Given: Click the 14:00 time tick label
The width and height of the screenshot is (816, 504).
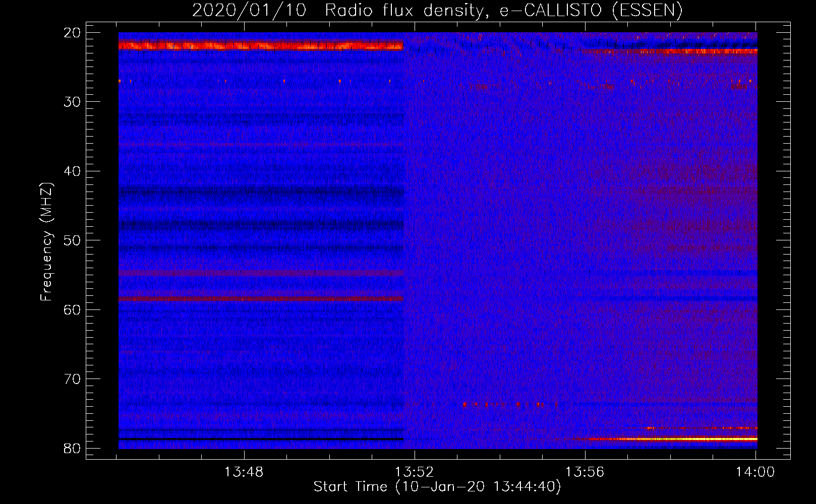Looking at the screenshot, I should pos(755,472).
